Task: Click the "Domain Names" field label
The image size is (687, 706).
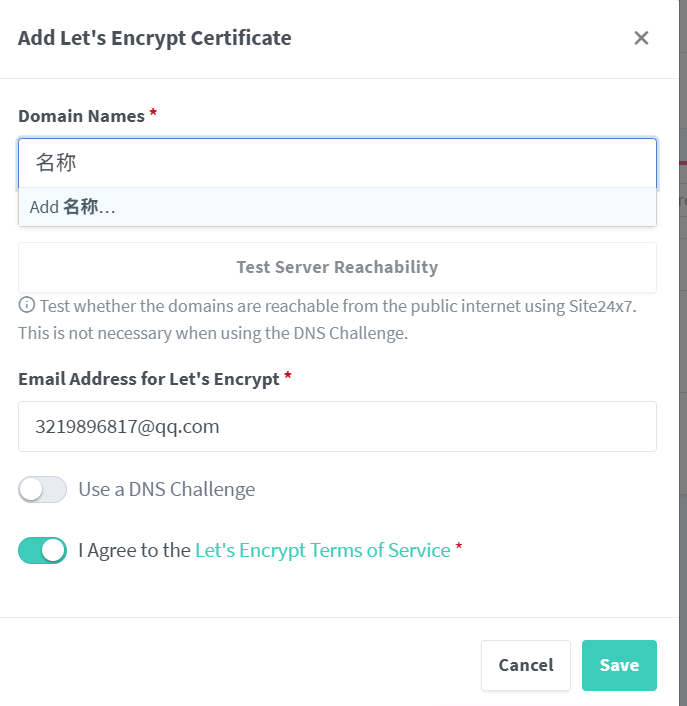Action: 81,116
